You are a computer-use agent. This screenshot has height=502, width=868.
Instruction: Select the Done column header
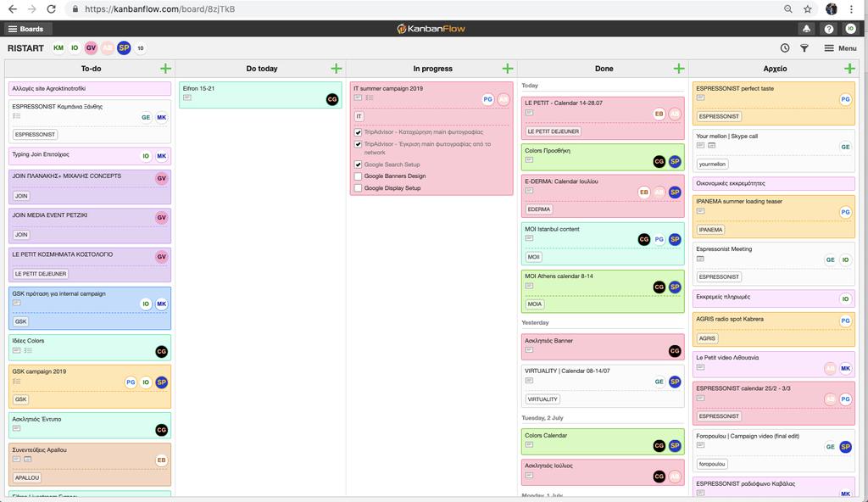pyautogui.click(x=604, y=69)
